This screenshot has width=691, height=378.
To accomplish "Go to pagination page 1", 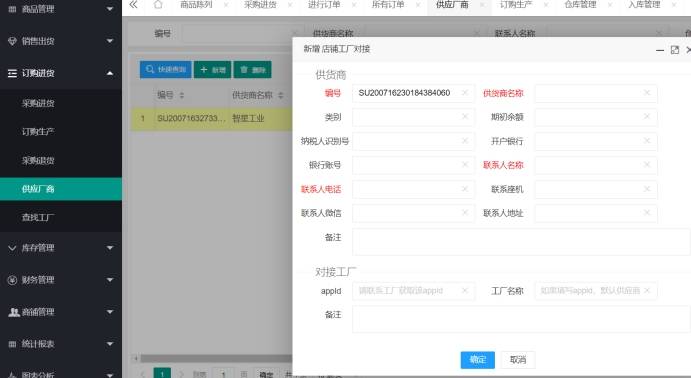I will click(162, 373).
